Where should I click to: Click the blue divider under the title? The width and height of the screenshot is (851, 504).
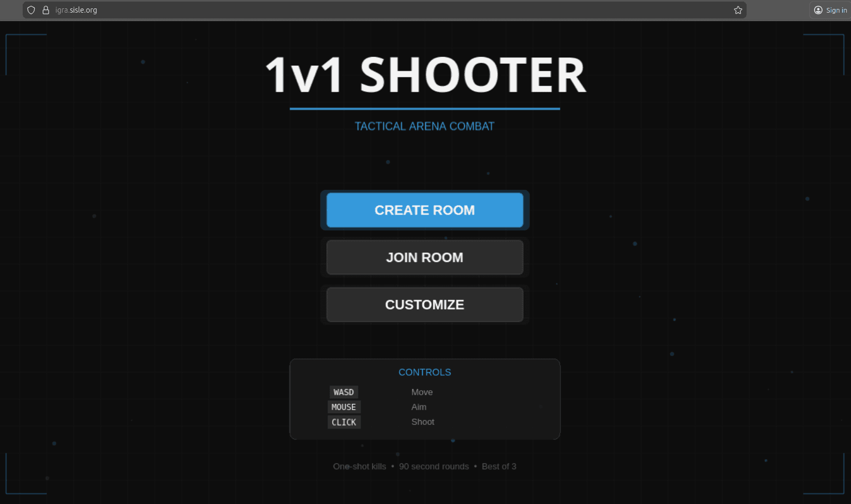coord(425,109)
